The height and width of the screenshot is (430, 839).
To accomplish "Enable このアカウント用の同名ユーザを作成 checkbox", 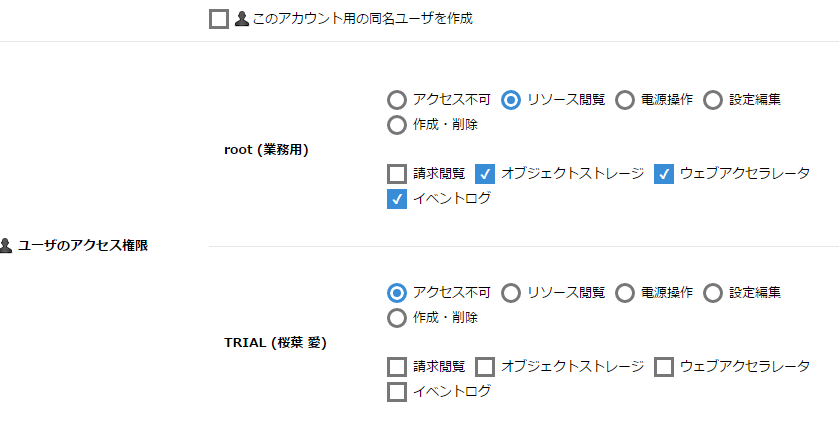I will 219,19.
